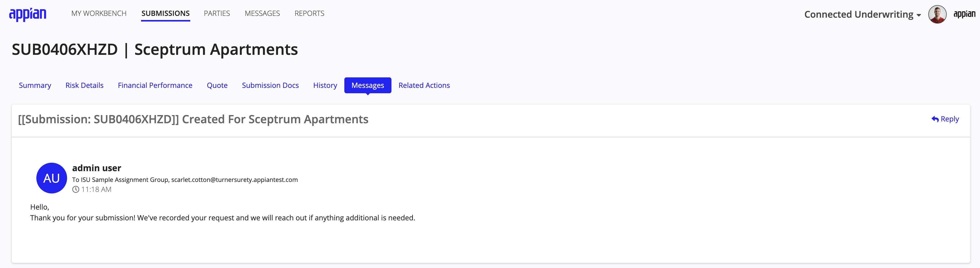Click the Appian logo at top left
Viewport: 980px width, 268px height.
(x=28, y=14)
